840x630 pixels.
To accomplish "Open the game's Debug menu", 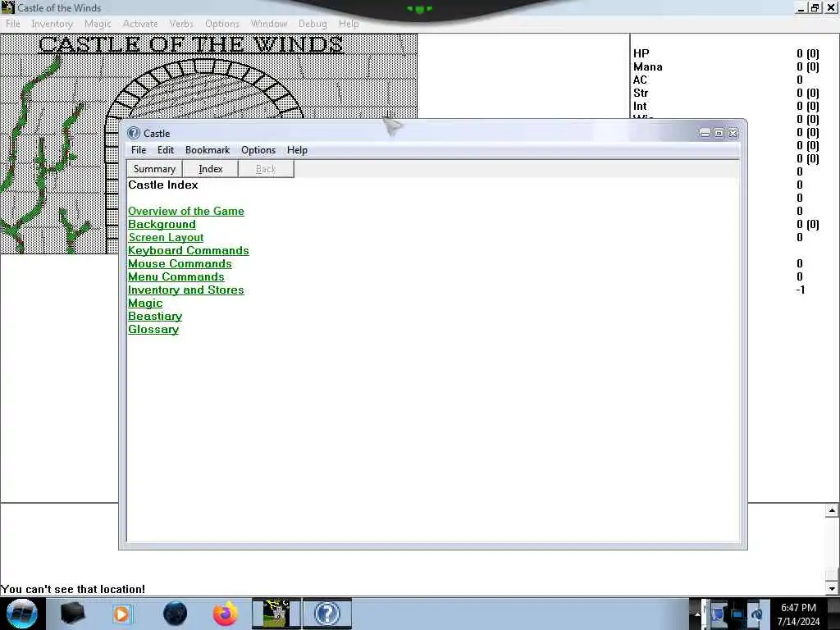I will pos(313,24).
